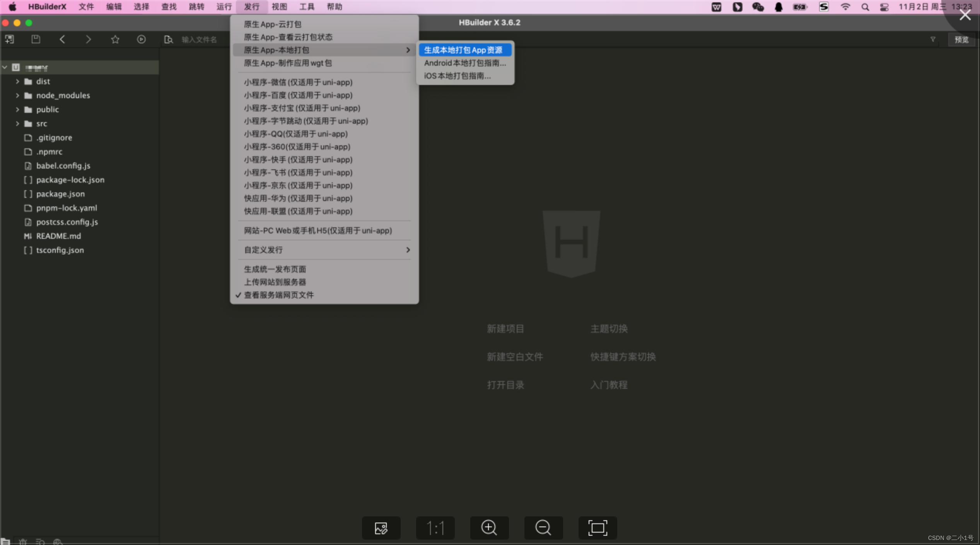Viewport: 980px width, 545px height.
Task: Click the WeChat menu bar icon
Action: point(758,7)
